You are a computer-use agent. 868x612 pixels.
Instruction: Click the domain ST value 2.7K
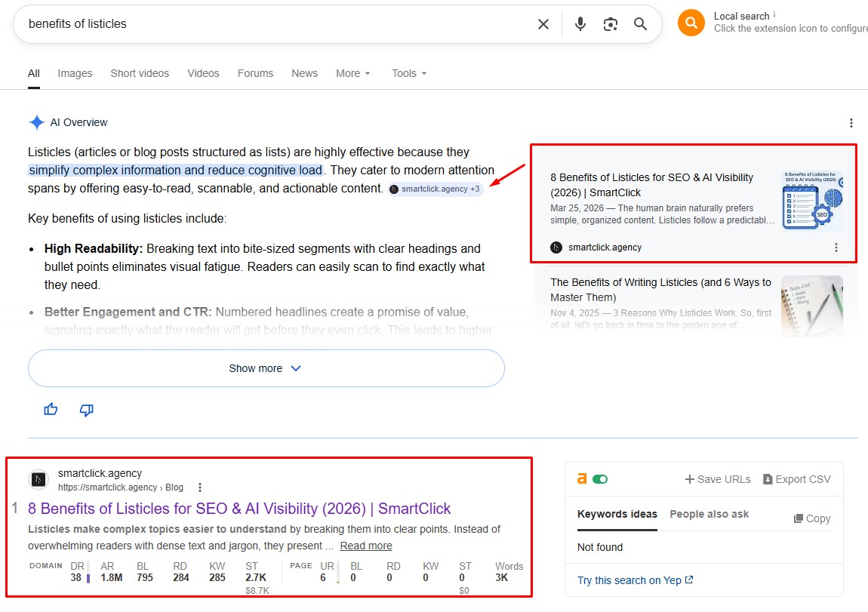point(256,578)
